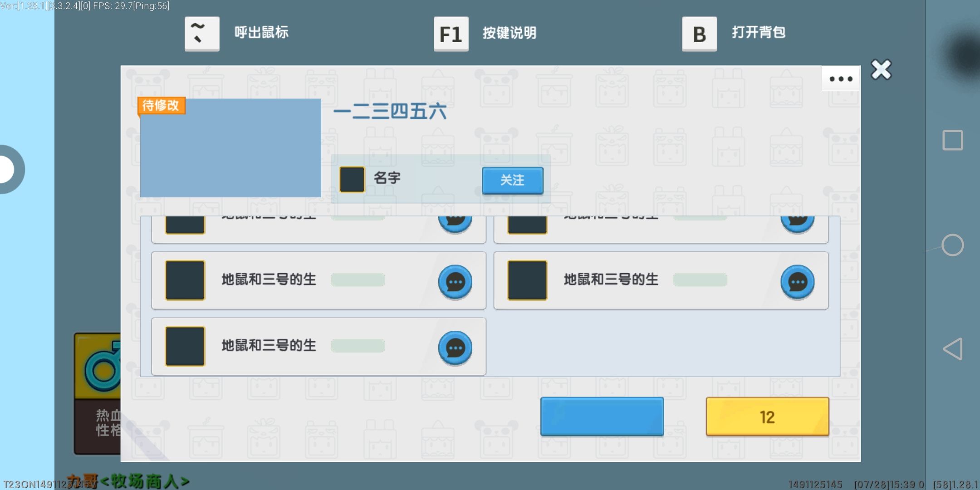Click the 待修改 orange tag
This screenshot has width=980, height=490.
click(x=161, y=105)
